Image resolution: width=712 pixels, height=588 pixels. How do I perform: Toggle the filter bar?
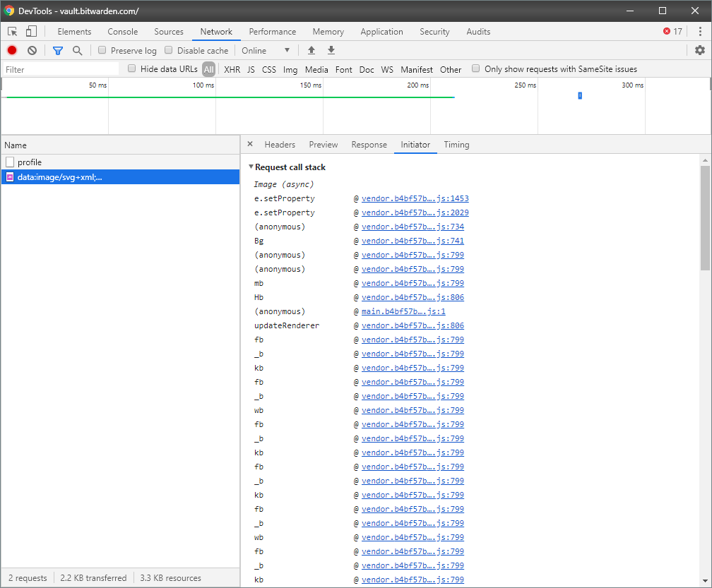(57, 50)
